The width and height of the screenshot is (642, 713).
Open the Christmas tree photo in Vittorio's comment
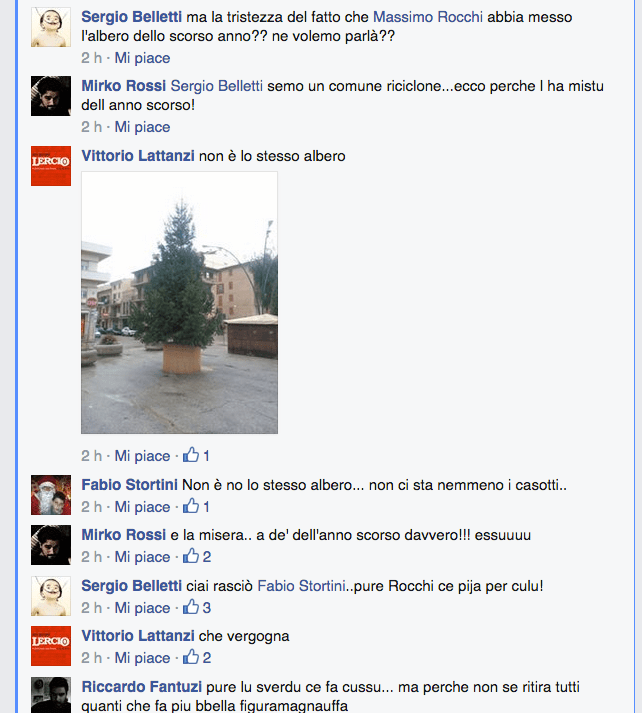click(180, 303)
